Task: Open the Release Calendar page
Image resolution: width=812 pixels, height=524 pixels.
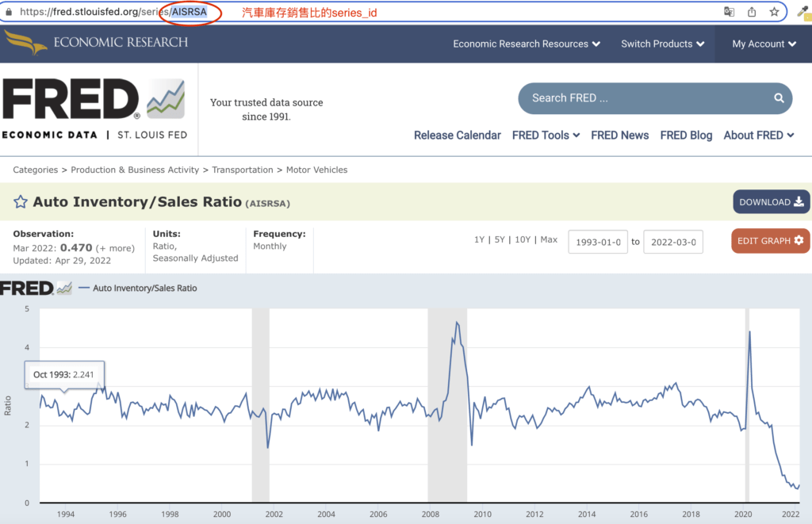Action: [x=457, y=136]
